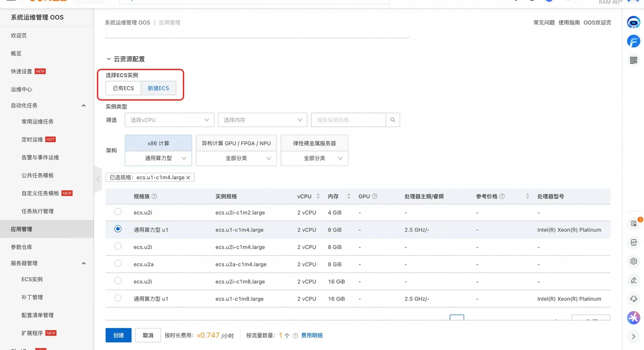The image size is (644, 350).
Task: Open the 选择内存 dropdown
Action: [x=262, y=120]
